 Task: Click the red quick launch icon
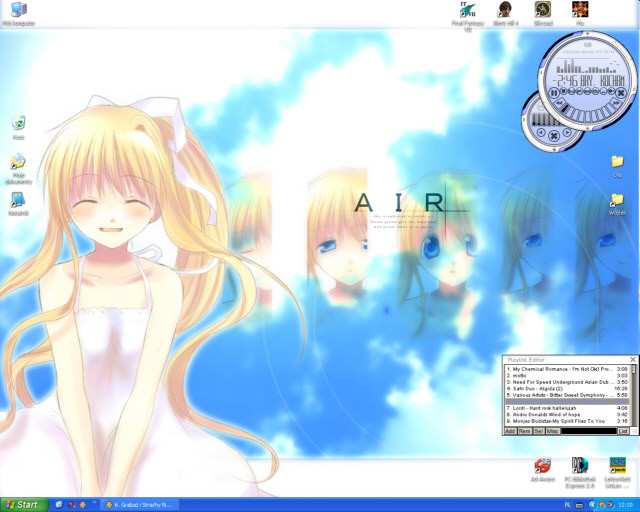click(x=72, y=505)
